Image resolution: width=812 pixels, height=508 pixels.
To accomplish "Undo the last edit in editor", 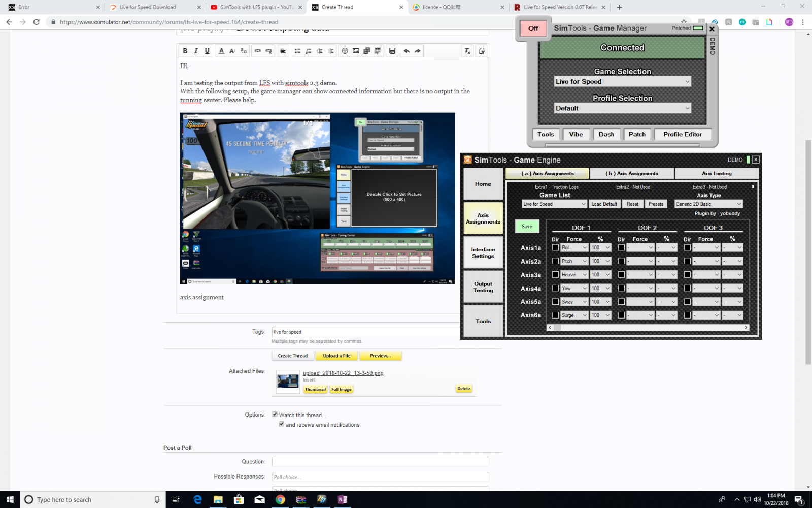I will tap(407, 51).
